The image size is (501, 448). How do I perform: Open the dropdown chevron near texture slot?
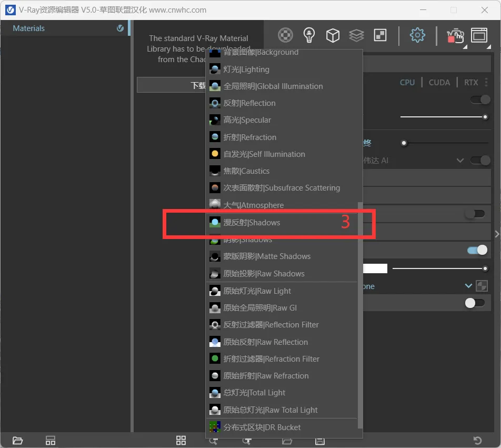(468, 286)
